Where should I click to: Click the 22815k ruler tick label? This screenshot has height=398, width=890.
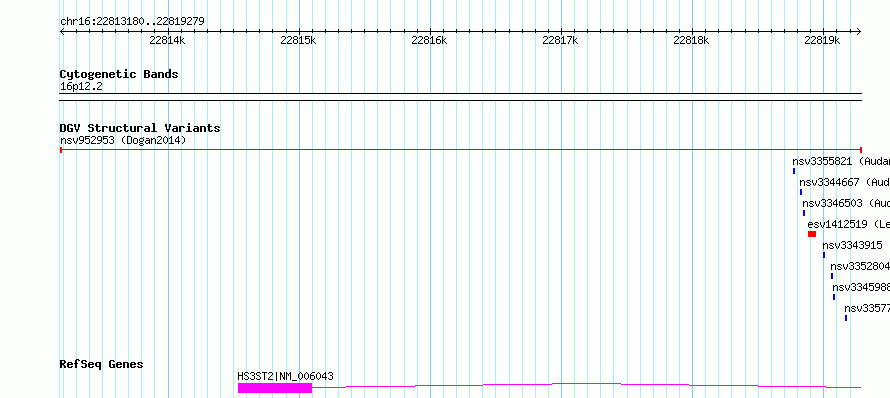click(299, 40)
